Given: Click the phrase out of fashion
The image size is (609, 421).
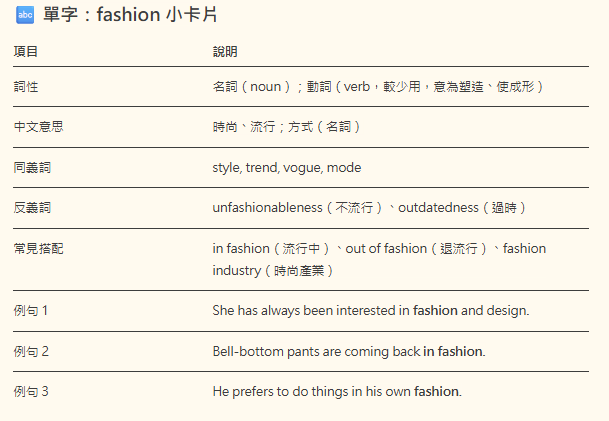Looking at the screenshot, I should coord(386,248).
